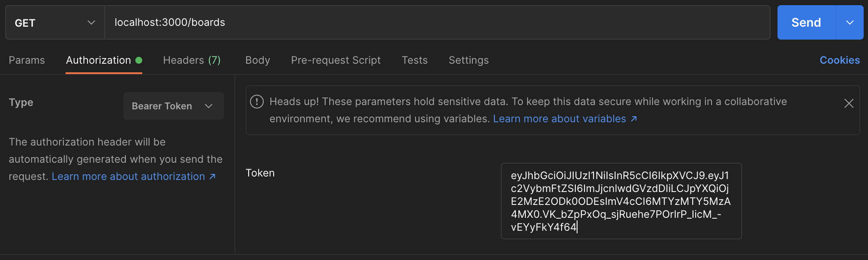This screenshot has height=260, width=868.
Task: Click inside the Token text field
Action: click(621, 201)
